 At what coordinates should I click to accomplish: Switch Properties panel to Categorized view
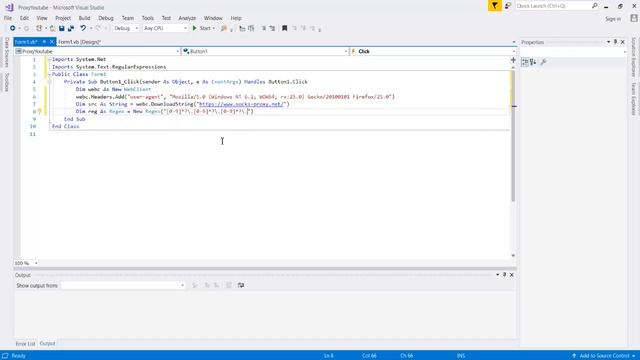coord(525,62)
